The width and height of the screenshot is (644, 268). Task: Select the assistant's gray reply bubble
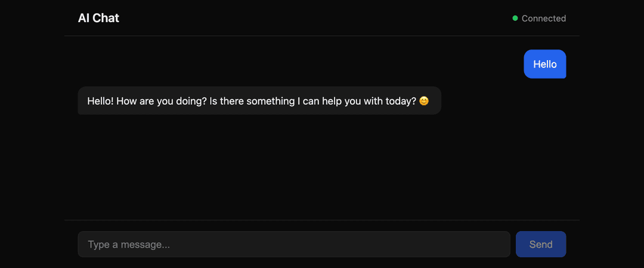(x=259, y=101)
